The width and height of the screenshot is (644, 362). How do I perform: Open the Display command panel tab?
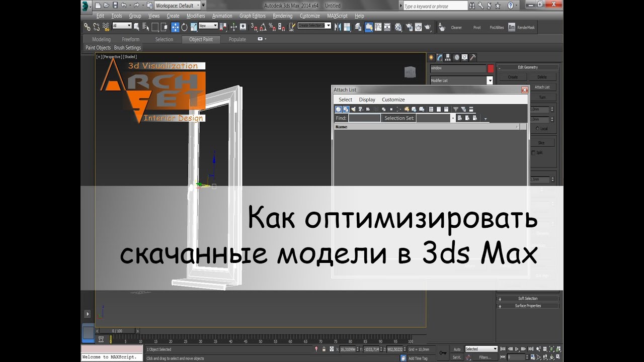pos(464,57)
